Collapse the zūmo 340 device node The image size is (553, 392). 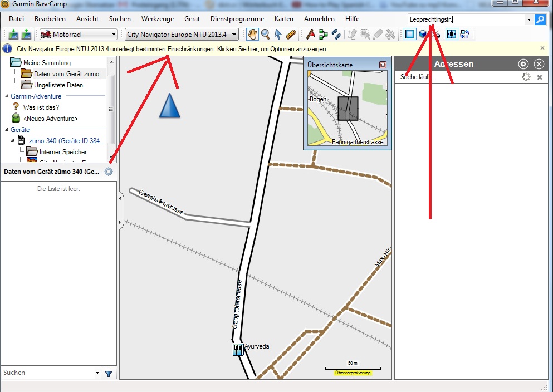pyautogui.click(x=12, y=140)
